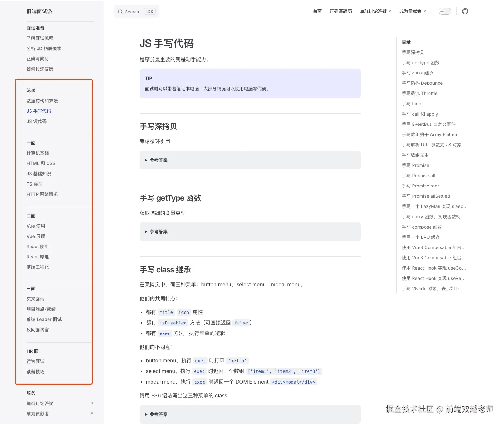This screenshot has width=504, height=424.
Task: Open JS 基础知识 in sidebar
Action: [39, 174]
